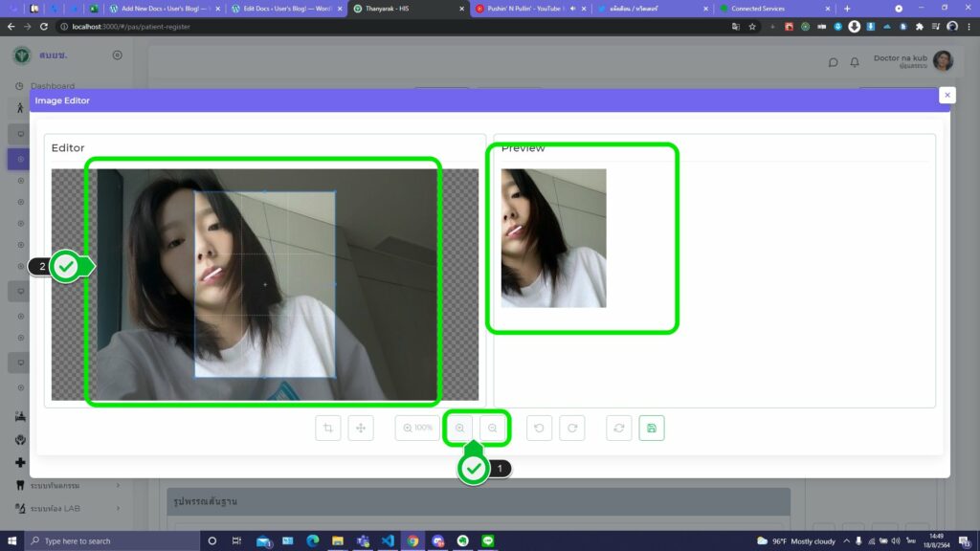Click the Windows taskbar search box
The image size is (980, 551).
point(110,540)
